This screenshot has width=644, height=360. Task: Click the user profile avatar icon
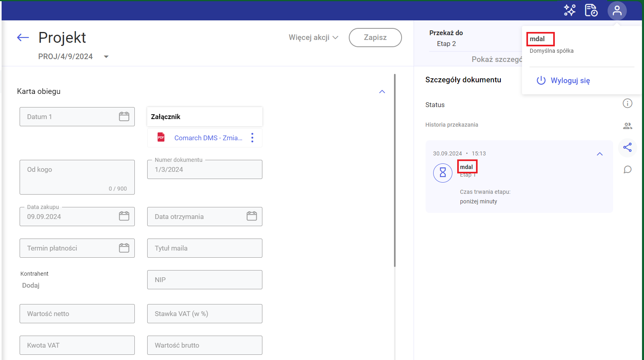click(617, 11)
